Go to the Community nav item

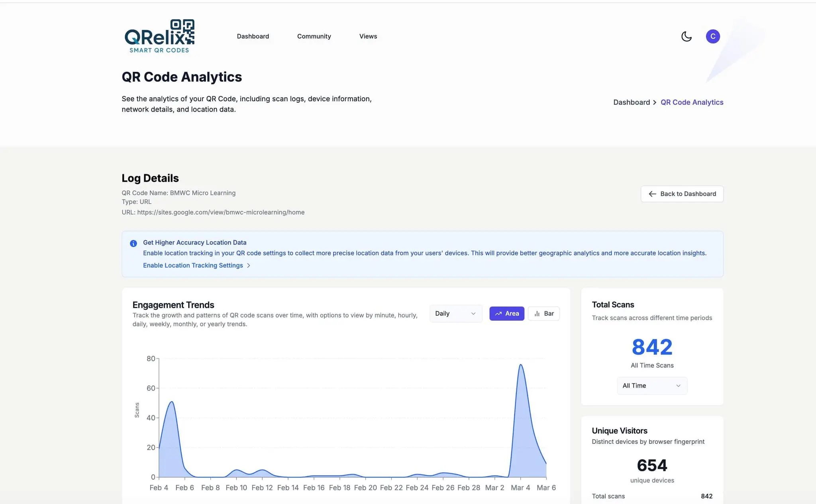pos(314,36)
